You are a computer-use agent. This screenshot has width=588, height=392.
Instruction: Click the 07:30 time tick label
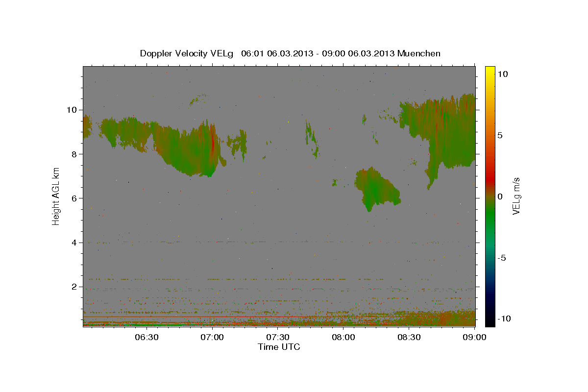click(278, 337)
